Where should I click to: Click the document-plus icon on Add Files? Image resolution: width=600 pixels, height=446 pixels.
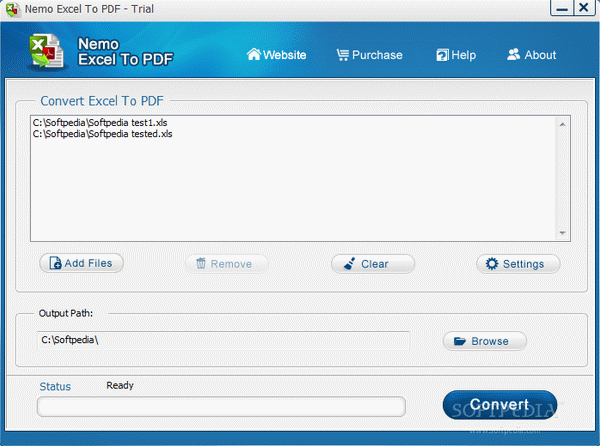(x=55, y=263)
